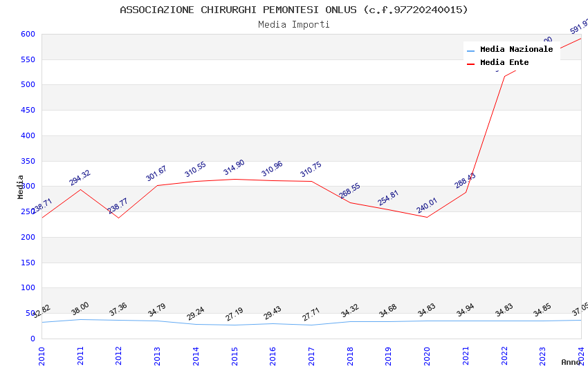
Task: Click the x-axis year 2011
Action: [80, 356]
